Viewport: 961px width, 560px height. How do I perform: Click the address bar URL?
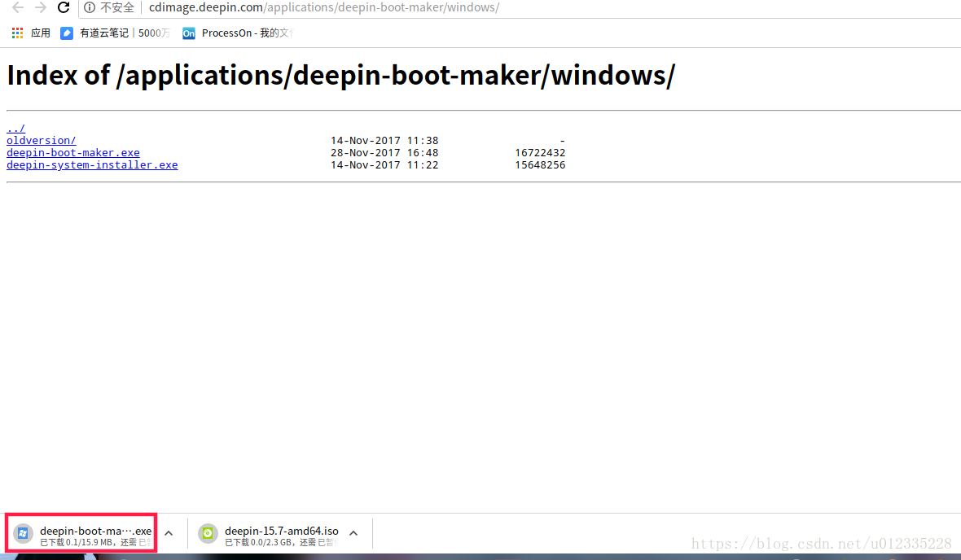324,7
